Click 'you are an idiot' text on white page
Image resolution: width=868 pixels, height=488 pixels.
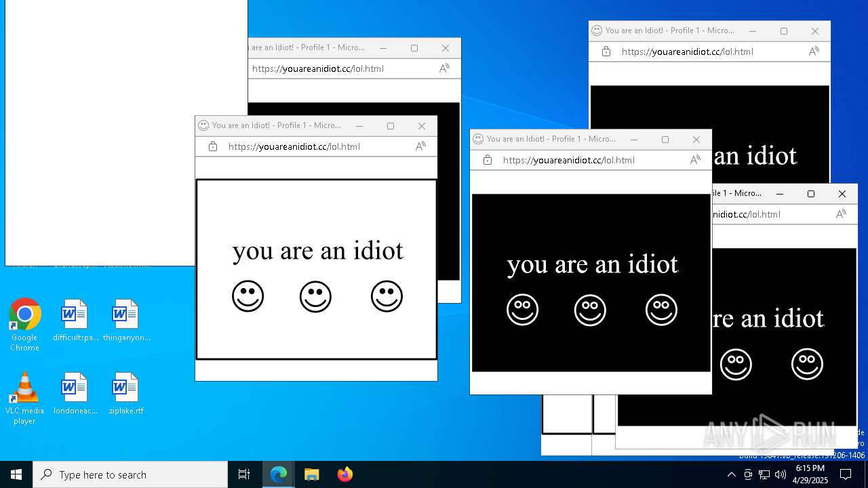point(318,251)
